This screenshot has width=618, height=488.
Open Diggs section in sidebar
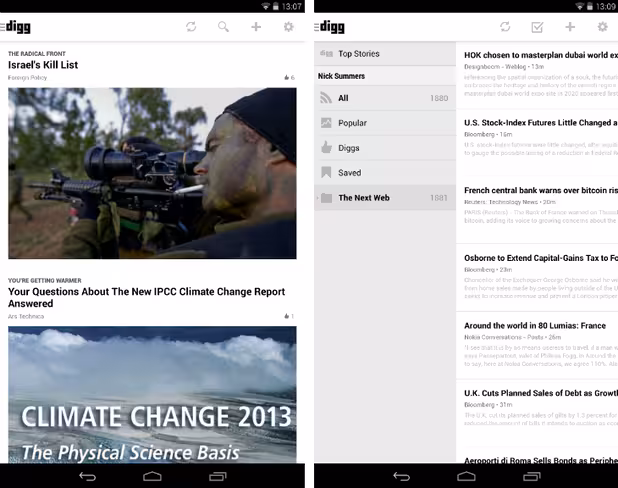(x=385, y=148)
